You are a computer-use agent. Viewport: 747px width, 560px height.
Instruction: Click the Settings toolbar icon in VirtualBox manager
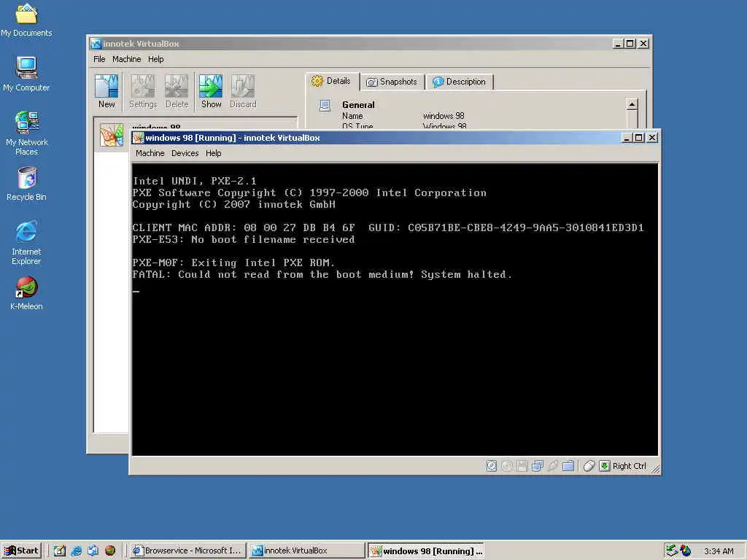point(143,91)
